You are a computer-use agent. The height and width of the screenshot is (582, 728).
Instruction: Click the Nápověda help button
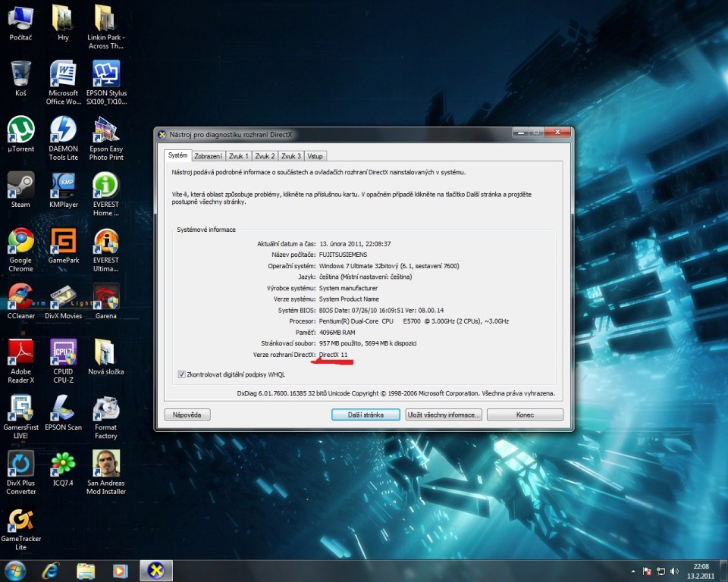187,415
